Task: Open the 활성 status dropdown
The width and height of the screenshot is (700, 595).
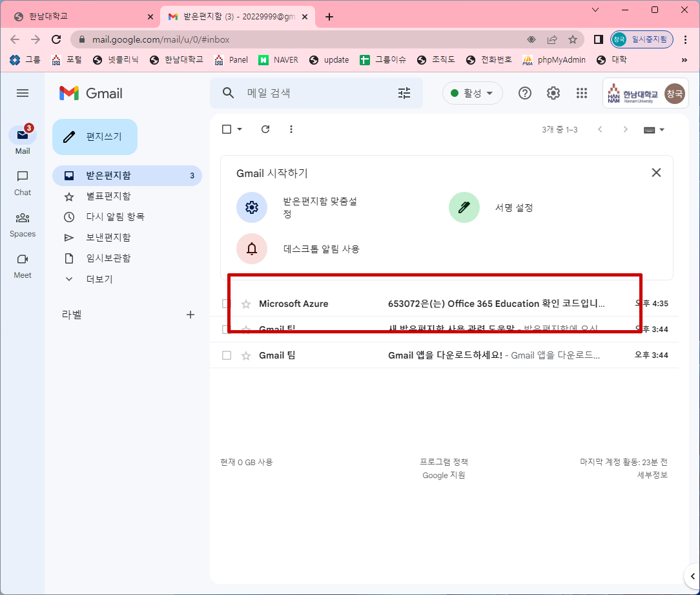Action: (x=472, y=93)
